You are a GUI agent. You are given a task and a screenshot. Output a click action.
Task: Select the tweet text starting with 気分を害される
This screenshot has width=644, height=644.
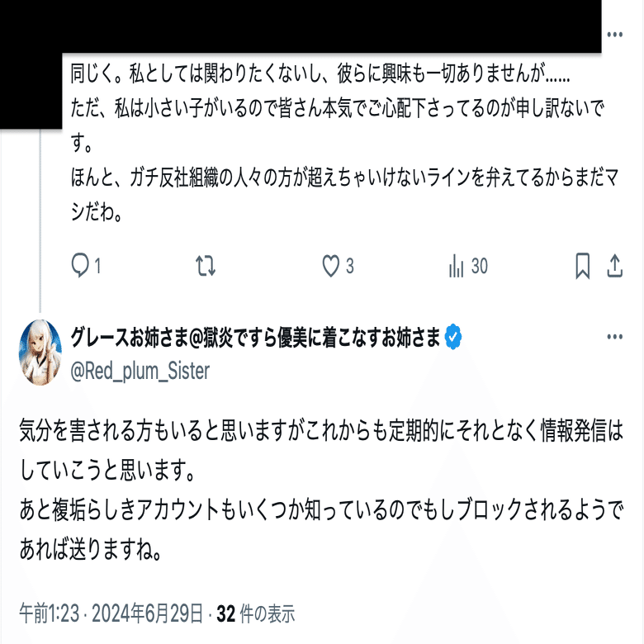321,490
